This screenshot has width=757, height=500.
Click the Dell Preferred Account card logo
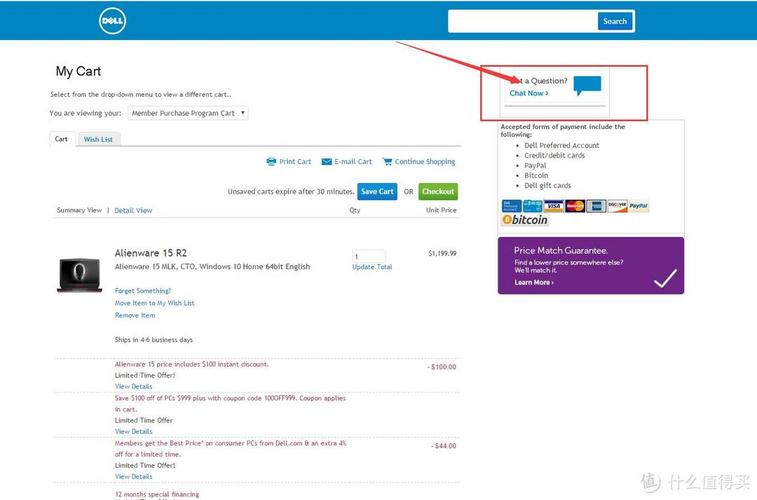coord(512,206)
